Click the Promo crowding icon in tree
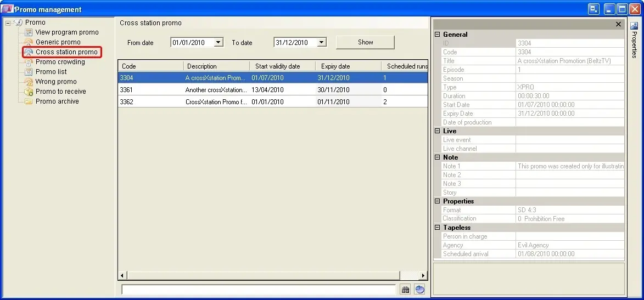Image resolution: width=644 pixels, height=300 pixels. coord(29,62)
